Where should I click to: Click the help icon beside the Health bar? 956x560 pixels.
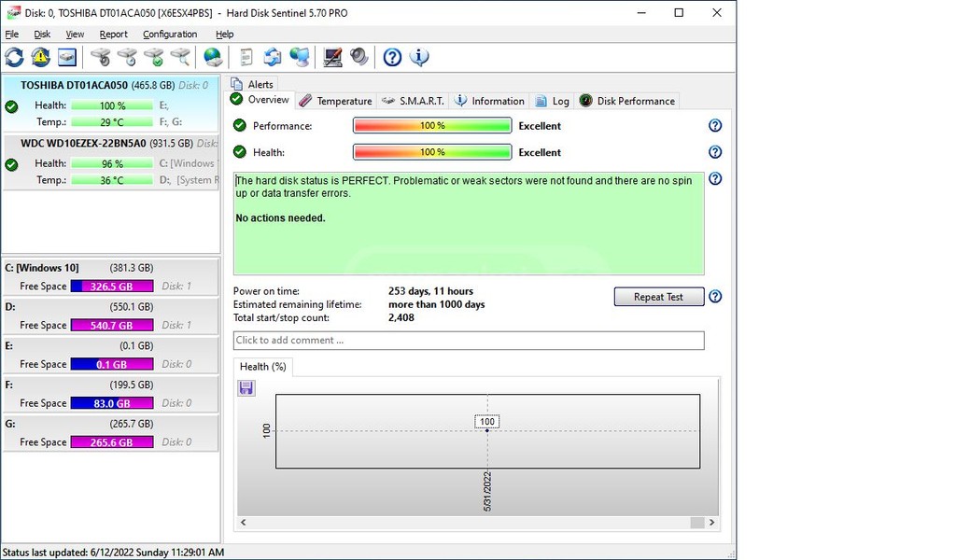[715, 152]
